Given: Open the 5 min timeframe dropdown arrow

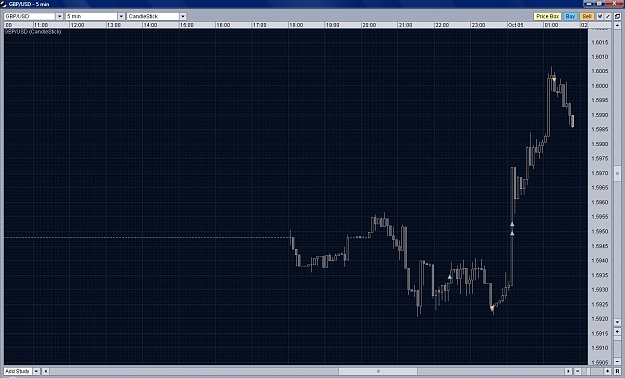Looking at the screenshot, I should 121,16.
